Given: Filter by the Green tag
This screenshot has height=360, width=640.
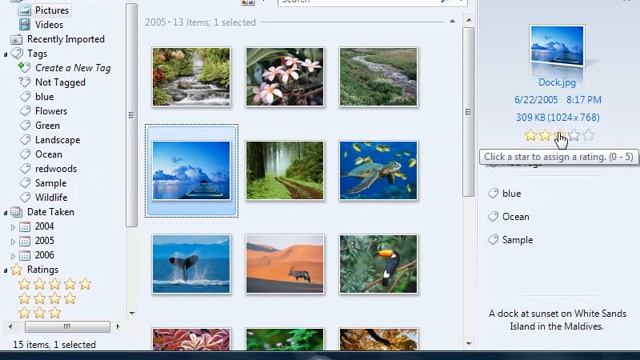Looking at the screenshot, I should pyautogui.click(x=47, y=125).
